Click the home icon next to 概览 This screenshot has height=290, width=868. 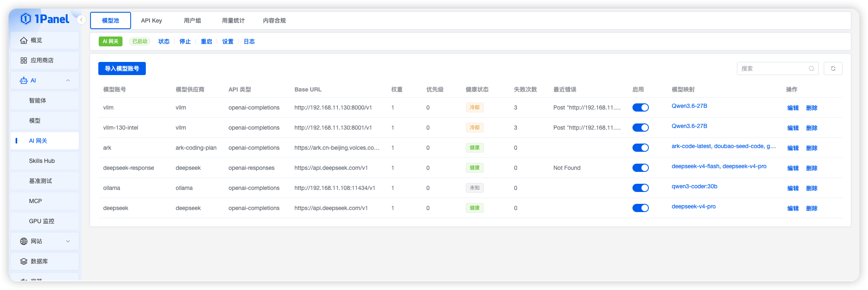[x=24, y=40]
